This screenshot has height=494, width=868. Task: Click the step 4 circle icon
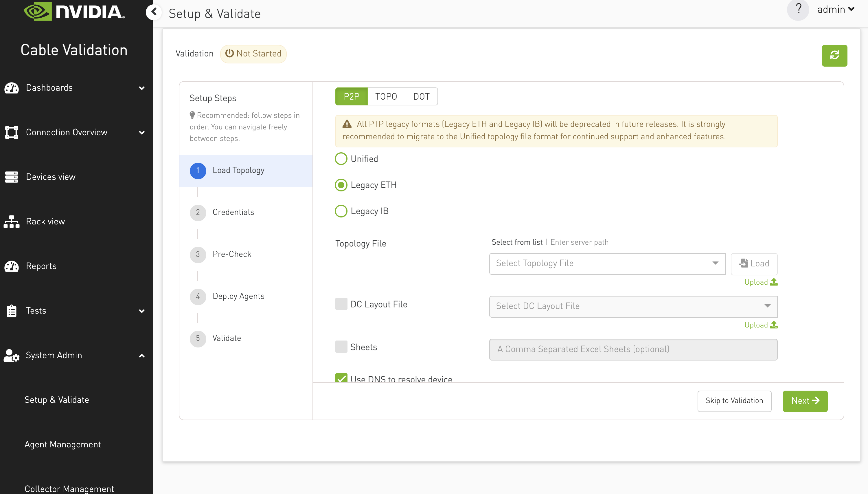click(198, 297)
